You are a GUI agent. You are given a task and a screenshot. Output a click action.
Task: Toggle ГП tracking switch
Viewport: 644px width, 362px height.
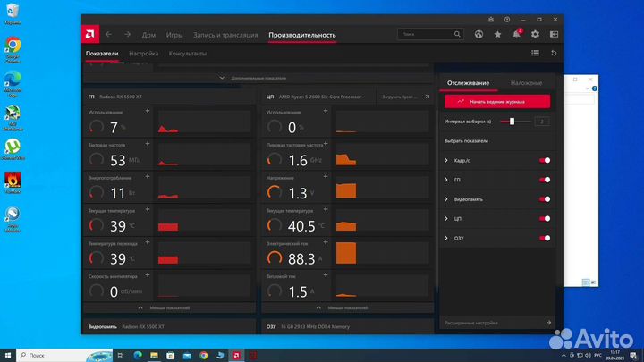pos(545,180)
